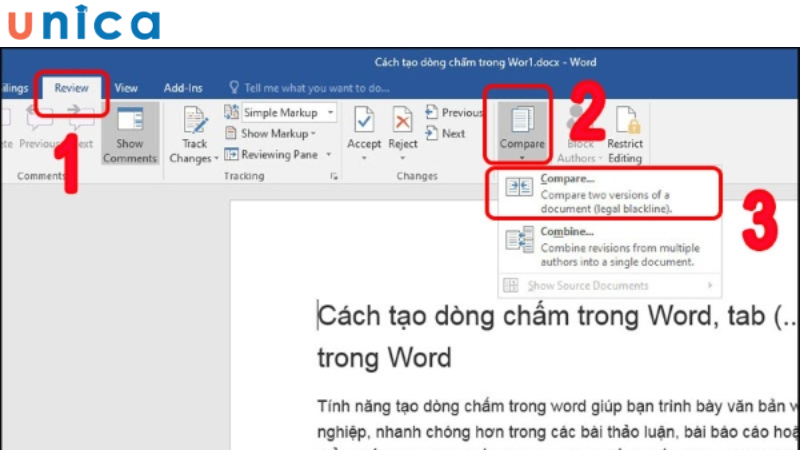The height and width of the screenshot is (450, 800).
Task: Go to Previous comment in Comments group
Action: 40,129
